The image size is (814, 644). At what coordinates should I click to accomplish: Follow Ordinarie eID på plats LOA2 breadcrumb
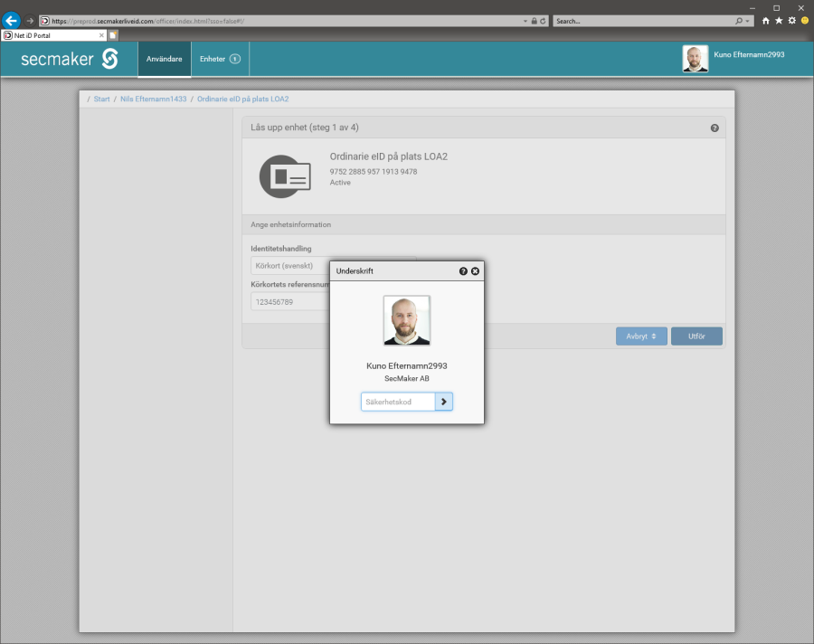point(243,99)
